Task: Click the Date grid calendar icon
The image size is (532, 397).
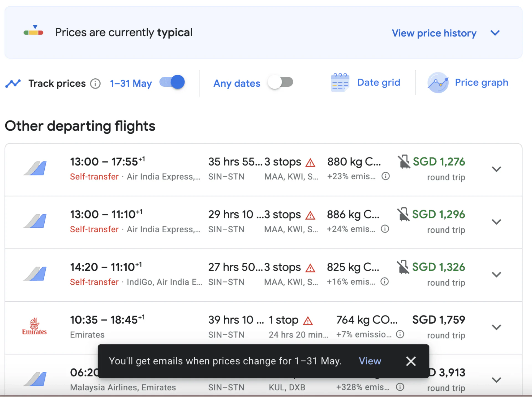Action: tap(340, 83)
